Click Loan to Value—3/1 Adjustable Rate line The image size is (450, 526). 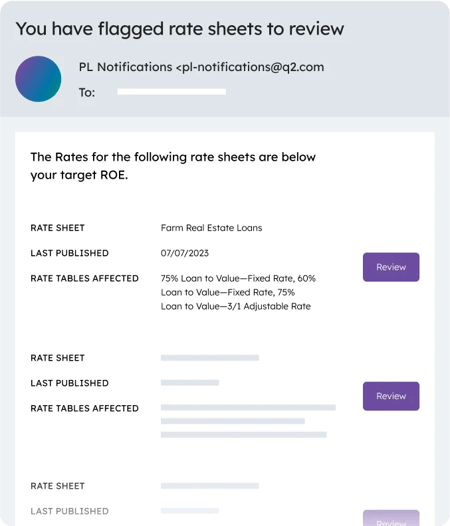click(x=236, y=306)
